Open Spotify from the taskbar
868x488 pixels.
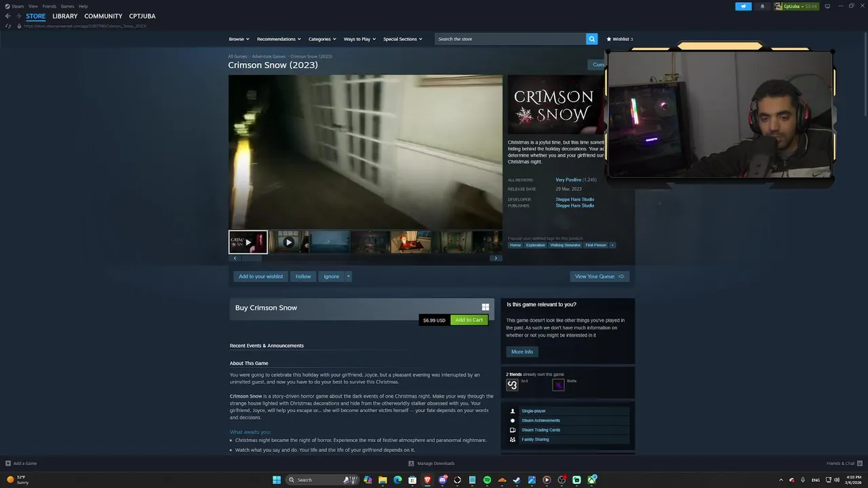[x=487, y=480]
